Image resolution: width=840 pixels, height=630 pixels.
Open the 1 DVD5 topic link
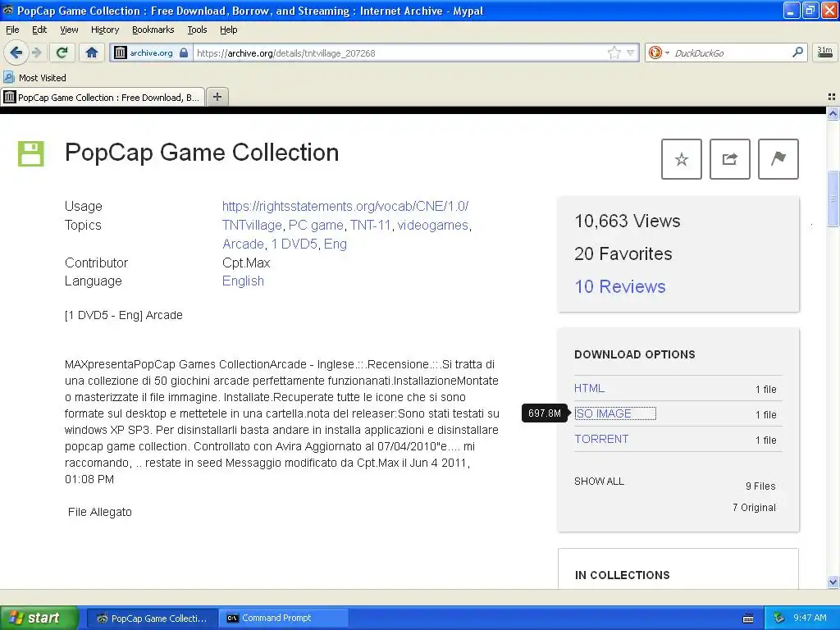[x=294, y=244]
